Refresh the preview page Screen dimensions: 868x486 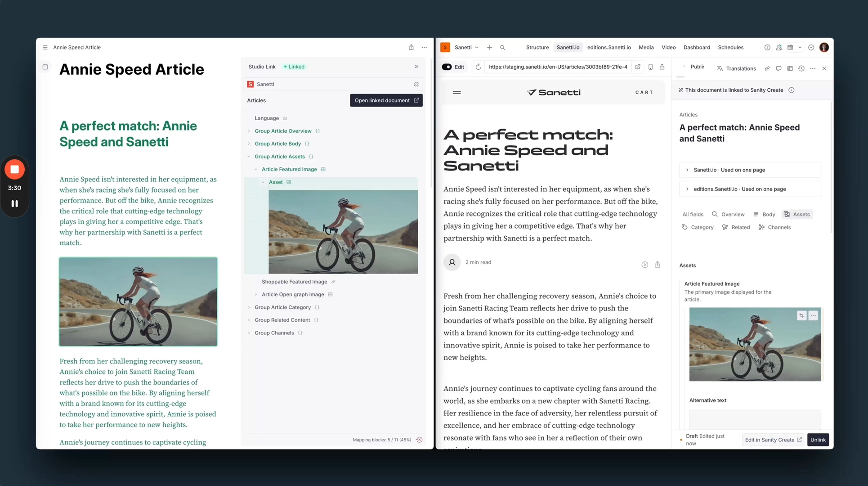coord(478,67)
